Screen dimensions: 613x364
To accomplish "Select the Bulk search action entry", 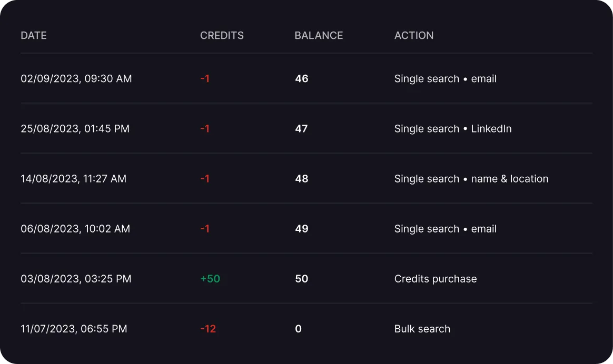I will 422,329.
